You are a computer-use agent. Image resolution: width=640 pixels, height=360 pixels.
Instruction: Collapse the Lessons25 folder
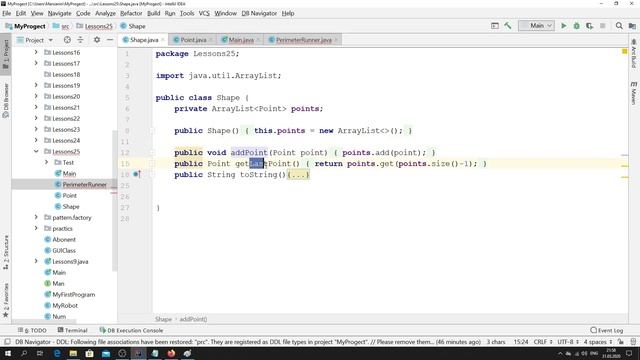tap(36, 151)
